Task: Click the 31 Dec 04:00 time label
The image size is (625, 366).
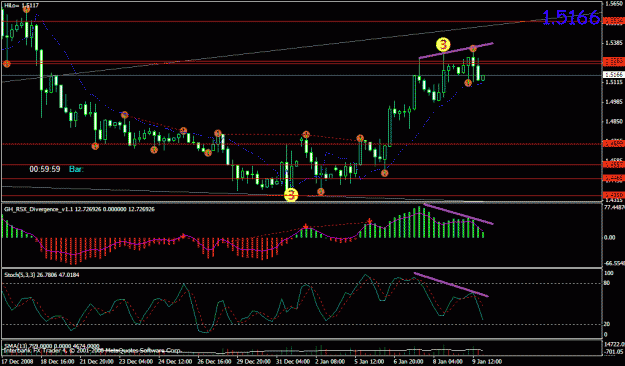Action: click(x=292, y=362)
